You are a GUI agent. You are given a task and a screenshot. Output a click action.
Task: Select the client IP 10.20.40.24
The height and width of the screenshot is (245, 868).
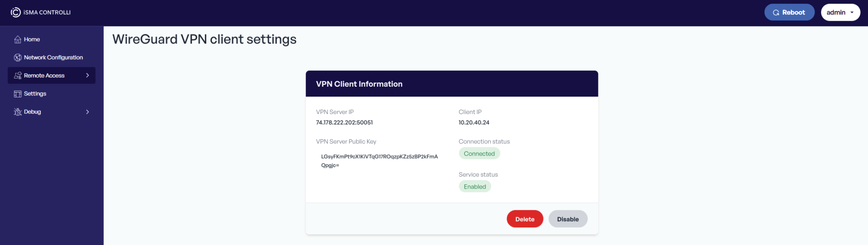click(474, 122)
